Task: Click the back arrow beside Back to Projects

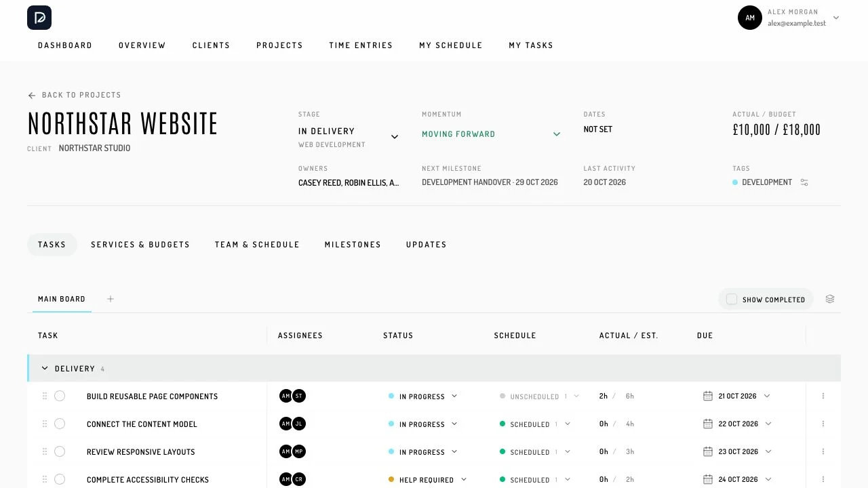Action: pyautogui.click(x=31, y=96)
